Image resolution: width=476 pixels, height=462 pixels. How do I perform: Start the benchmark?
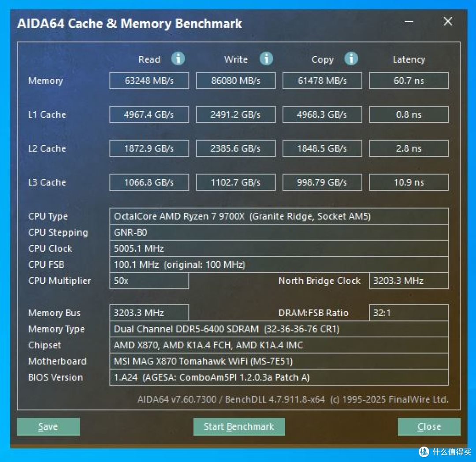[x=239, y=426]
